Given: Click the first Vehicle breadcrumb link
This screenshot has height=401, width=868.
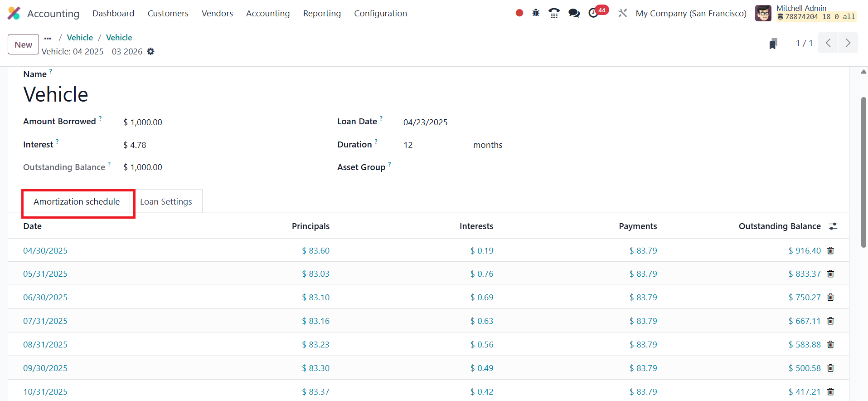Looking at the screenshot, I should [x=80, y=38].
